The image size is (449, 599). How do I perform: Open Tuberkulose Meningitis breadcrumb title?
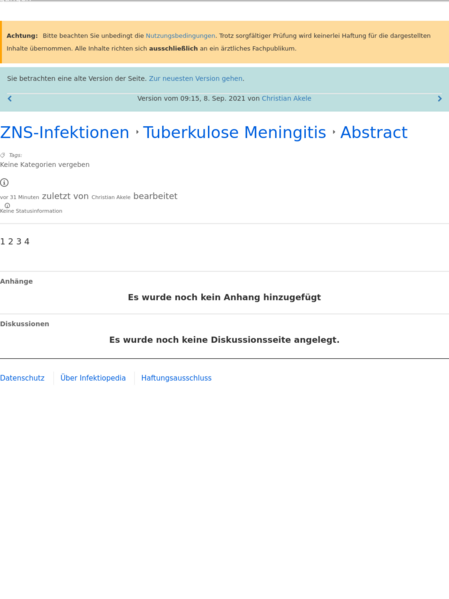pyautogui.click(x=235, y=132)
